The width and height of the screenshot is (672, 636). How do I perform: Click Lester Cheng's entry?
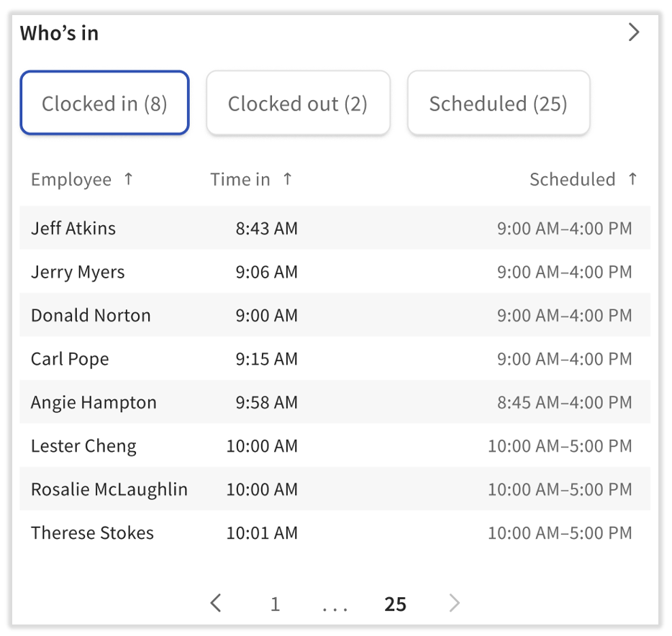coord(83,446)
